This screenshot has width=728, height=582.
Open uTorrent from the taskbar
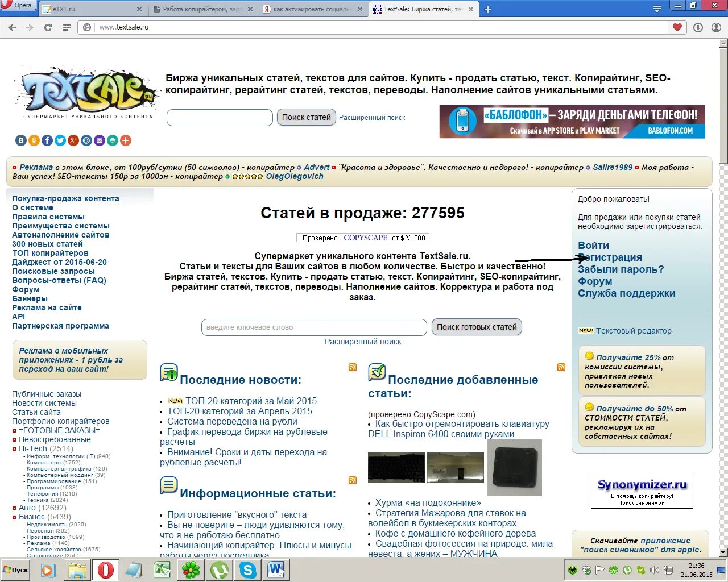220,569
